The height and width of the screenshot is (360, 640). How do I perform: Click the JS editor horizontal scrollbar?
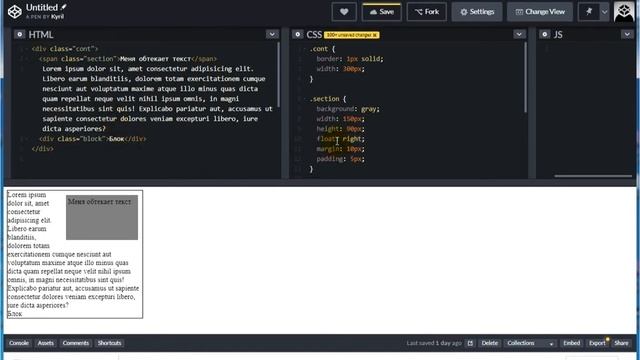[x=593, y=176]
